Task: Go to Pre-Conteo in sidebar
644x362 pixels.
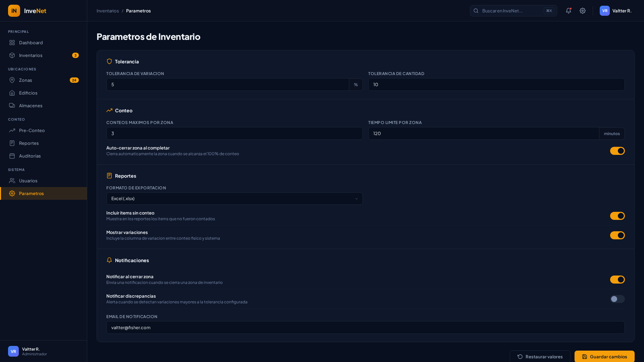Action: 32,130
